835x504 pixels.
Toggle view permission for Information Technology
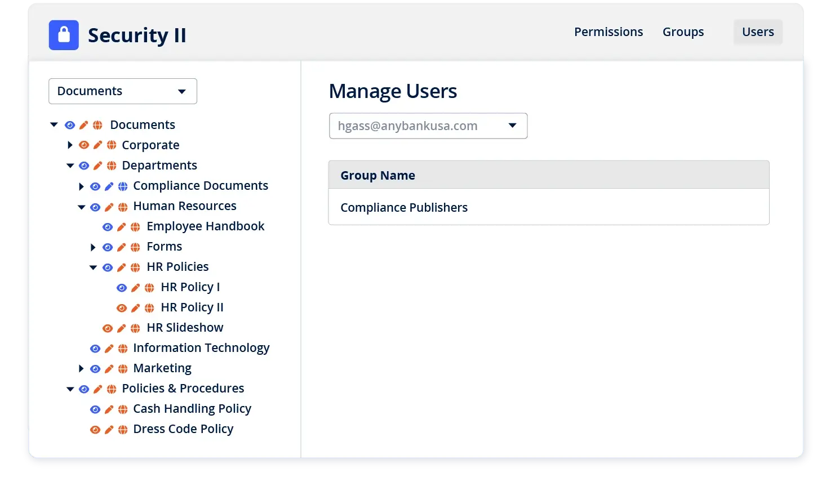(x=95, y=348)
